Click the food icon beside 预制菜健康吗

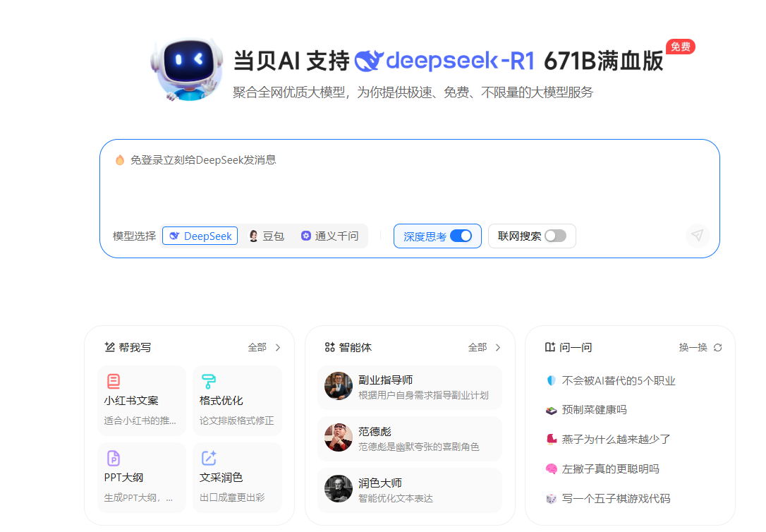pyautogui.click(x=551, y=411)
